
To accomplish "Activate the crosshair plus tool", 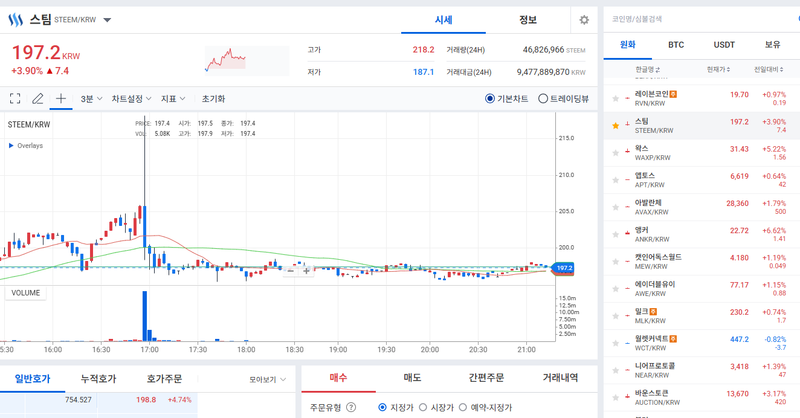I will tap(61, 98).
